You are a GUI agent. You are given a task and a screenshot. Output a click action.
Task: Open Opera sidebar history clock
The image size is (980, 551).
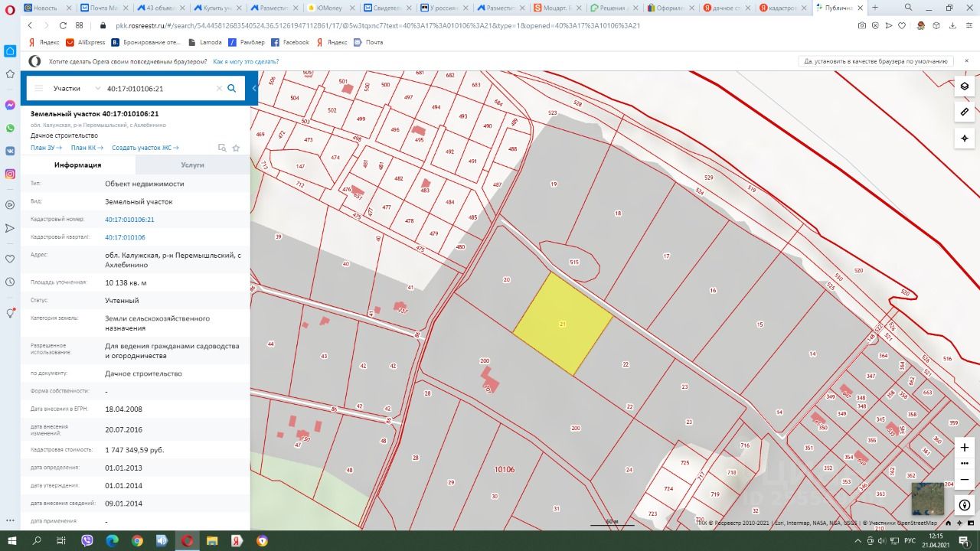(10, 282)
